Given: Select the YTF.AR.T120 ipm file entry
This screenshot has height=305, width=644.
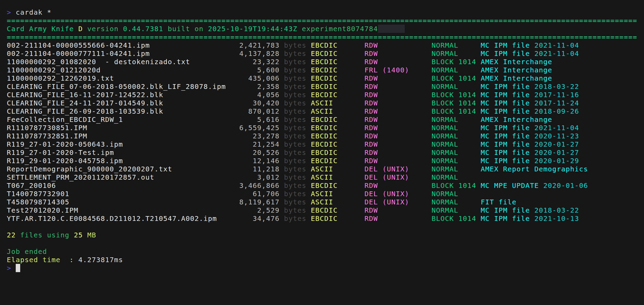Looking at the screenshot, I should pos(112,219).
